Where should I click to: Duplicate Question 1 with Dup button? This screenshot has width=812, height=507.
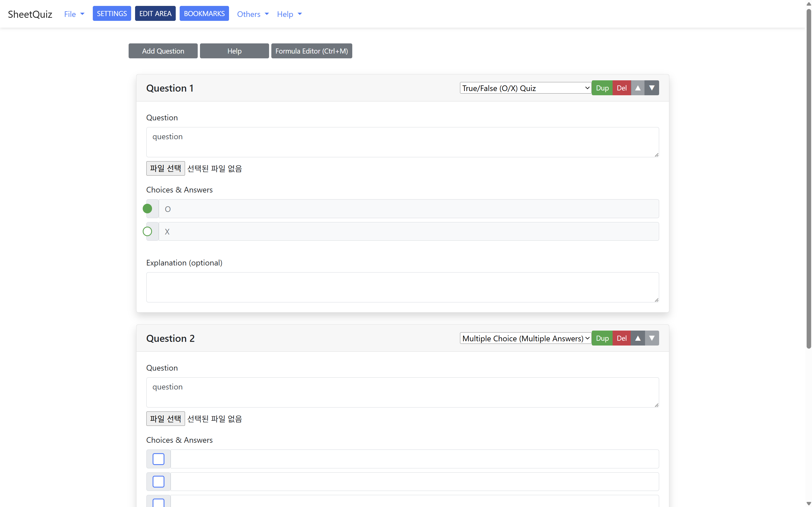click(x=602, y=88)
